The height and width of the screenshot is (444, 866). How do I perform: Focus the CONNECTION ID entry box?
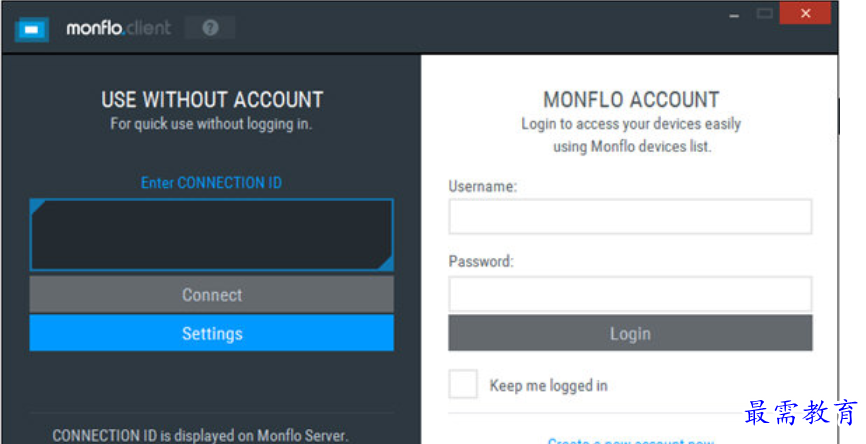[211, 235]
